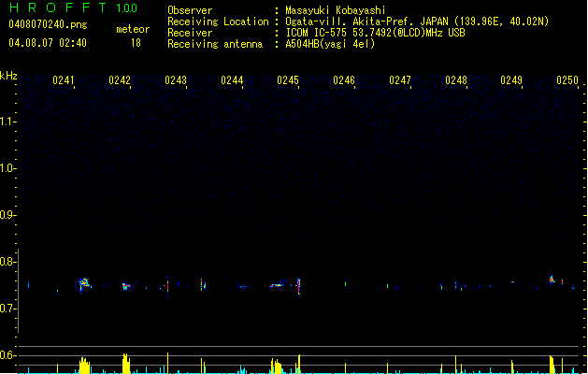This screenshot has width=588, height=374.
Task: Click the 0246 time marker
Action: pos(344,80)
